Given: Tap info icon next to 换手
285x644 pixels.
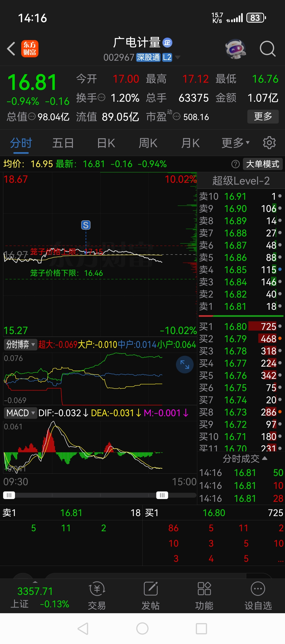Looking at the screenshot, I should tap(101, 98).
